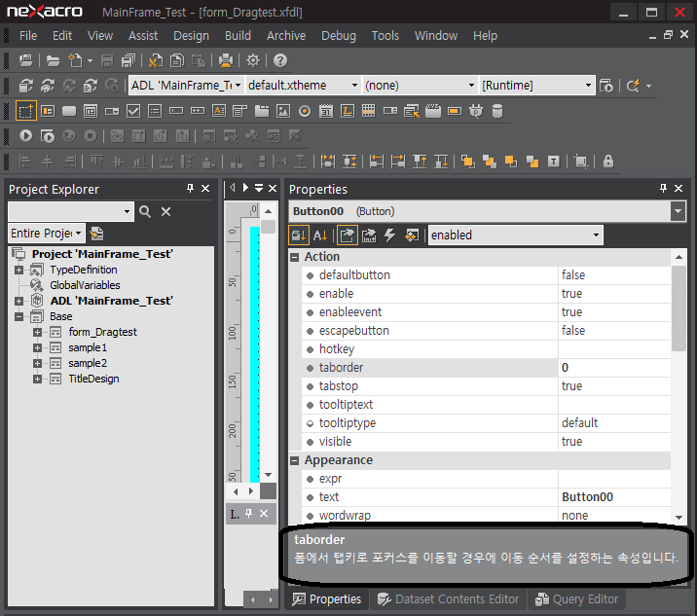Select the Tab folder component tool
This screenshot has height=616, width=697.
pos(262,111)
